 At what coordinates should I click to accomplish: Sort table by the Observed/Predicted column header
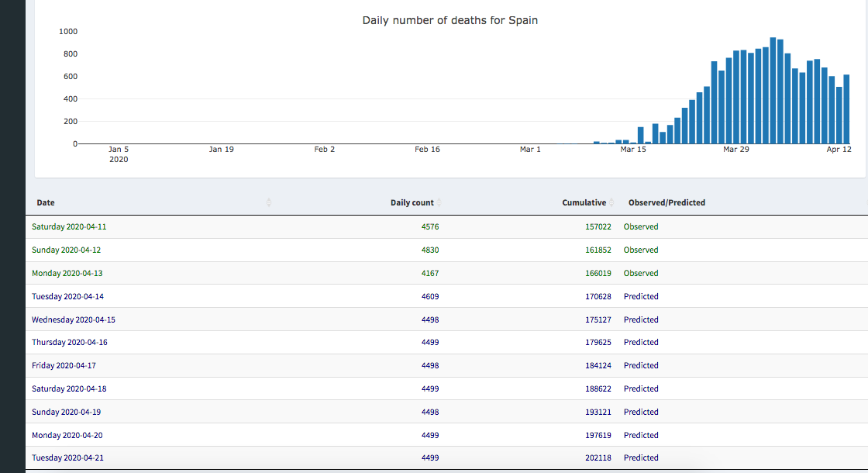pyautogui.click(x=666, y=203)
